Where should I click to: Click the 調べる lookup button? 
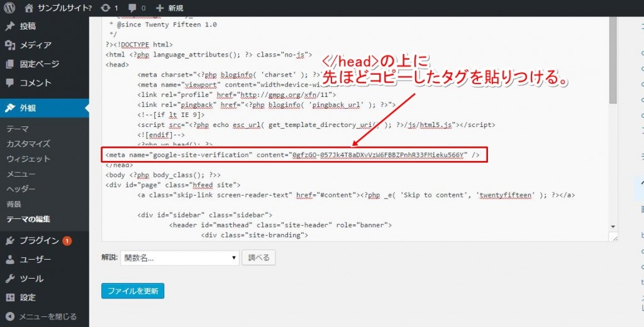point(258,258)
